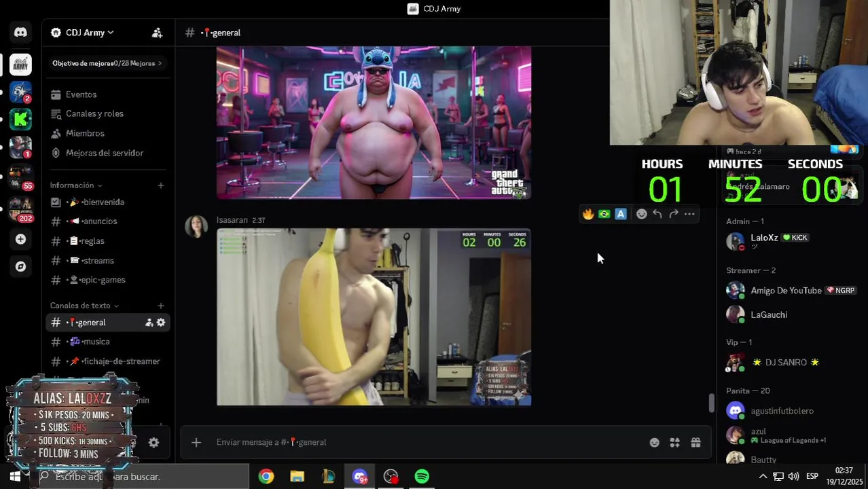This screenshot has width=868, height=489.
Task: React with the Brazil flag emoji
Action: [x=604, y=214]
